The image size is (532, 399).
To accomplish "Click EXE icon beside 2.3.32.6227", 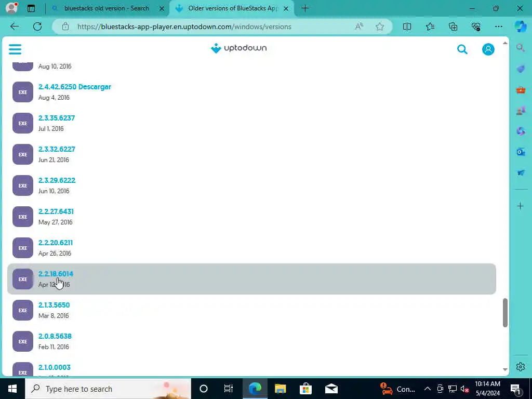I will pos(23,154).
